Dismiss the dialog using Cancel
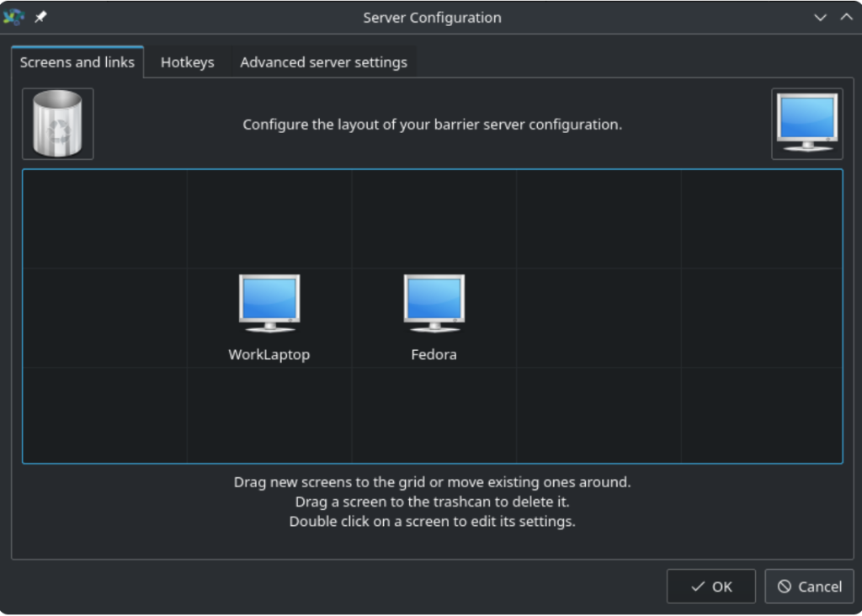 [809, 586]
